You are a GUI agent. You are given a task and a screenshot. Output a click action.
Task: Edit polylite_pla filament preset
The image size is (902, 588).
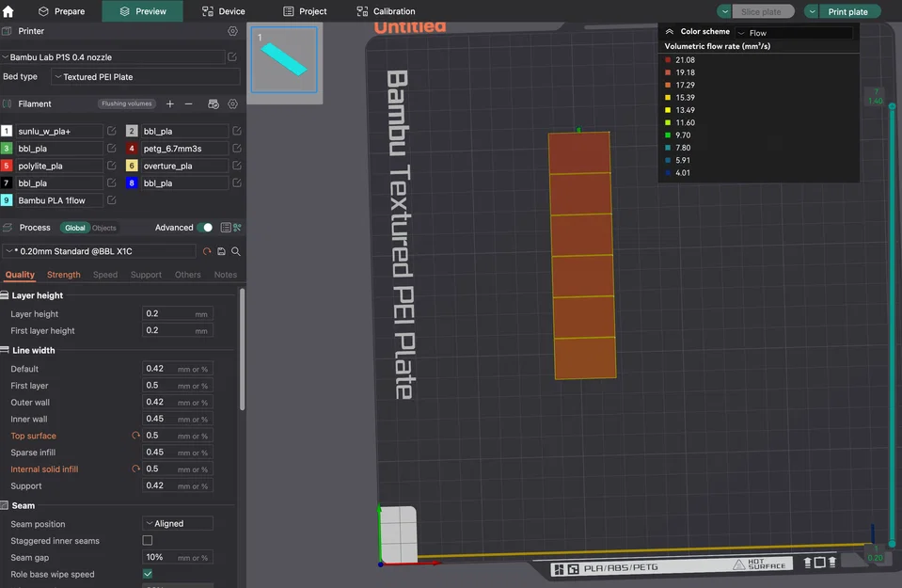coord(112,166)
